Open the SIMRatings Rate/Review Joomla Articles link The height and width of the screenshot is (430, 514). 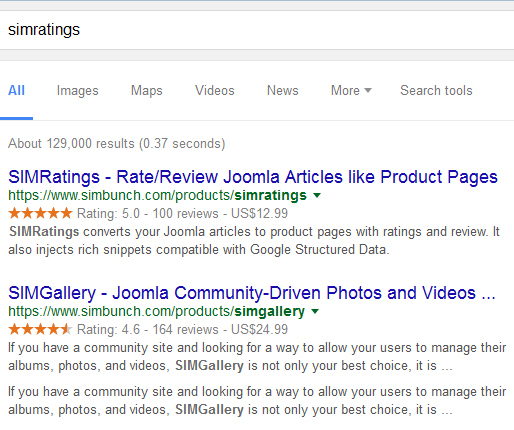click(x=253, y=177)
